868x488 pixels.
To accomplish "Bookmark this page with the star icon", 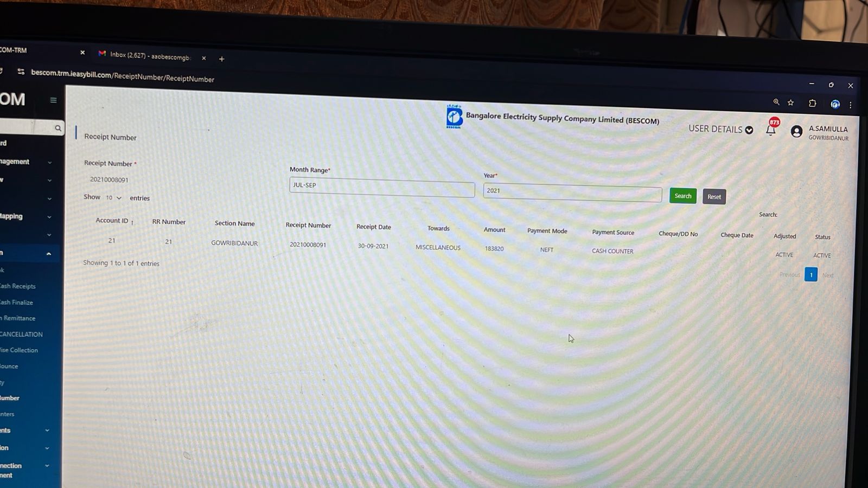I will 791,102.
